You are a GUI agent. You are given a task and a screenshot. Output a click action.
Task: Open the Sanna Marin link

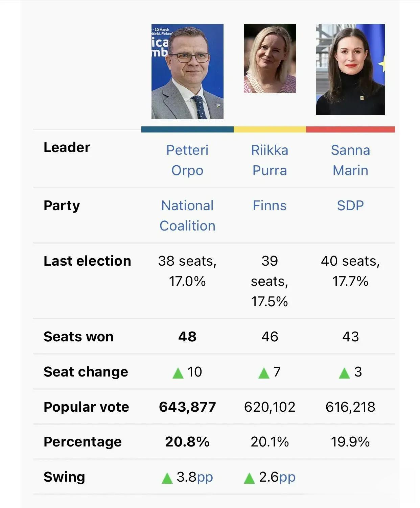(x=350, y=160)
